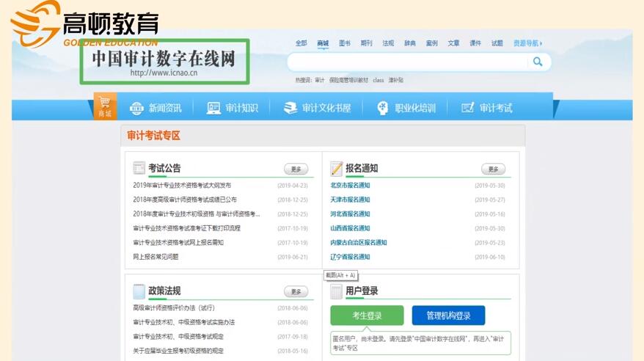Open 审计专业技术初、中级资格考试实施办法 link

(183, 322)
